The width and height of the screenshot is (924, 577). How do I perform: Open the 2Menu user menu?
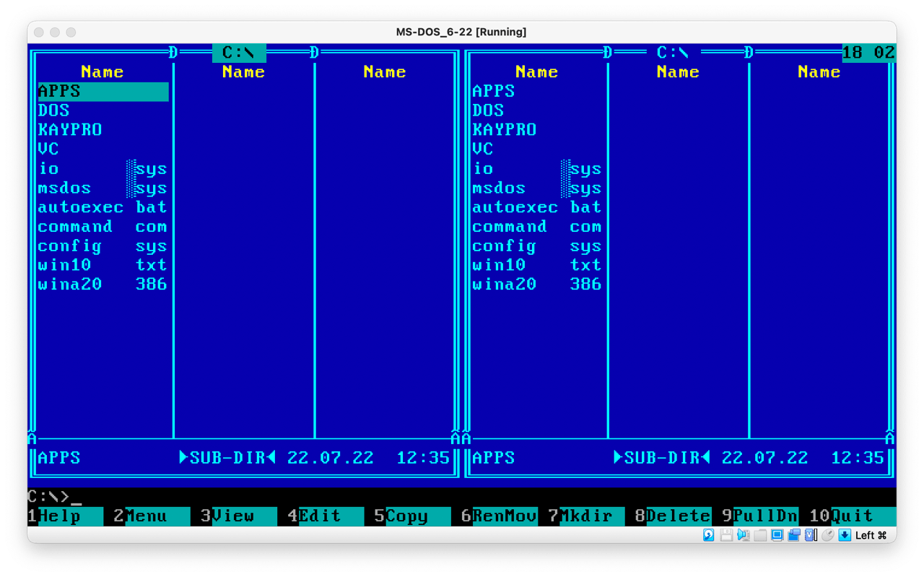[x=152, y=516]
